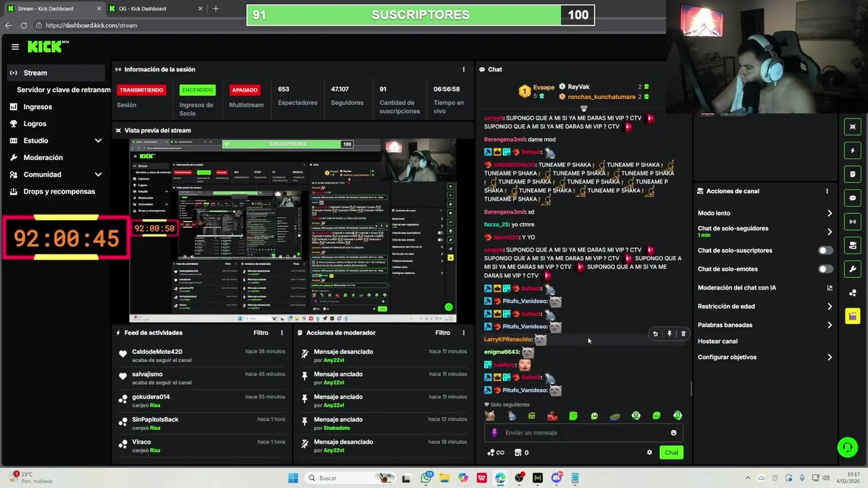Click the broadcast signal sidebar icon
Screen dimensions: 868x488
point(852,222)
